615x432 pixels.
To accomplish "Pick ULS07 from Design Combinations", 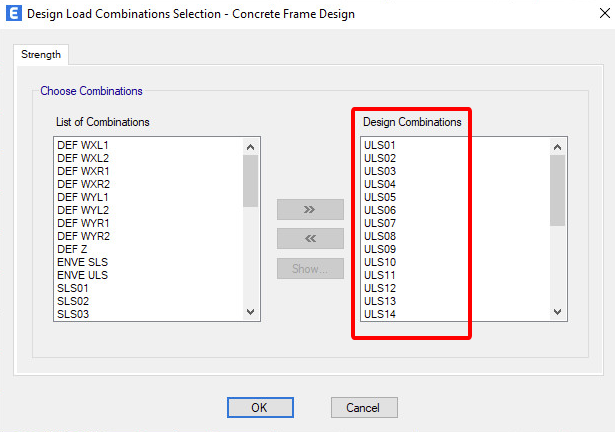I will [x=380, y=223].
